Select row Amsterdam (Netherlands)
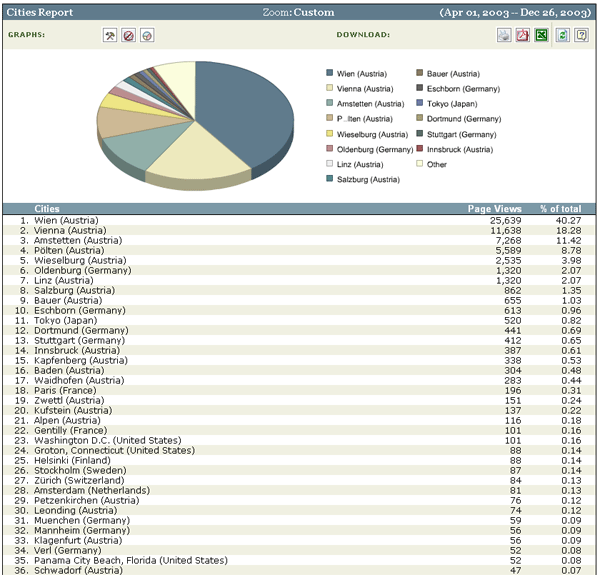The width and height of the screenshot is (600, 575). coord(299,490)
